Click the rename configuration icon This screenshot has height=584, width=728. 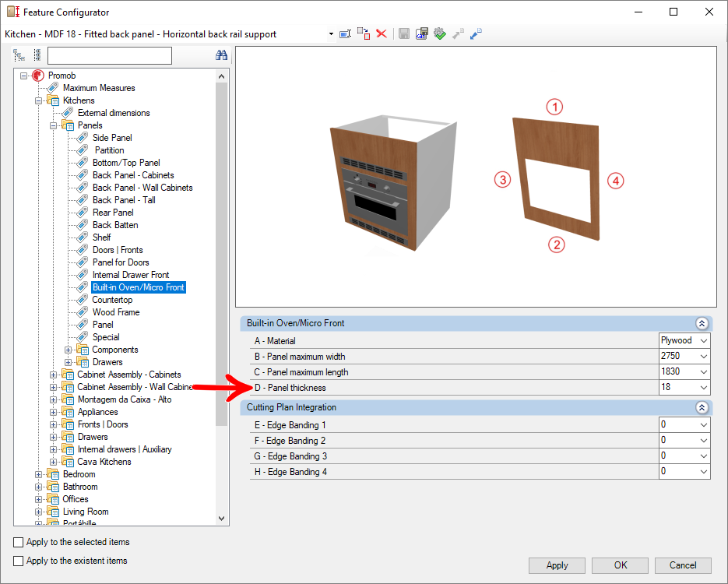pyautogui.click(x=345, y=34)
